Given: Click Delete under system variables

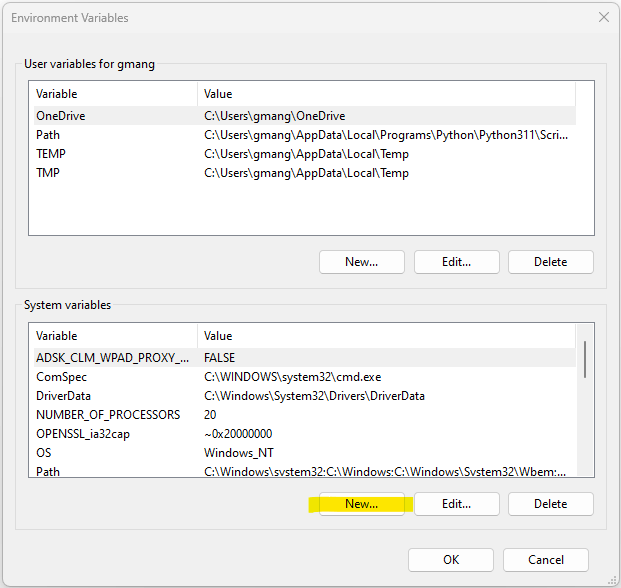Looking at the screenshot, I should [x=551, y=504].
